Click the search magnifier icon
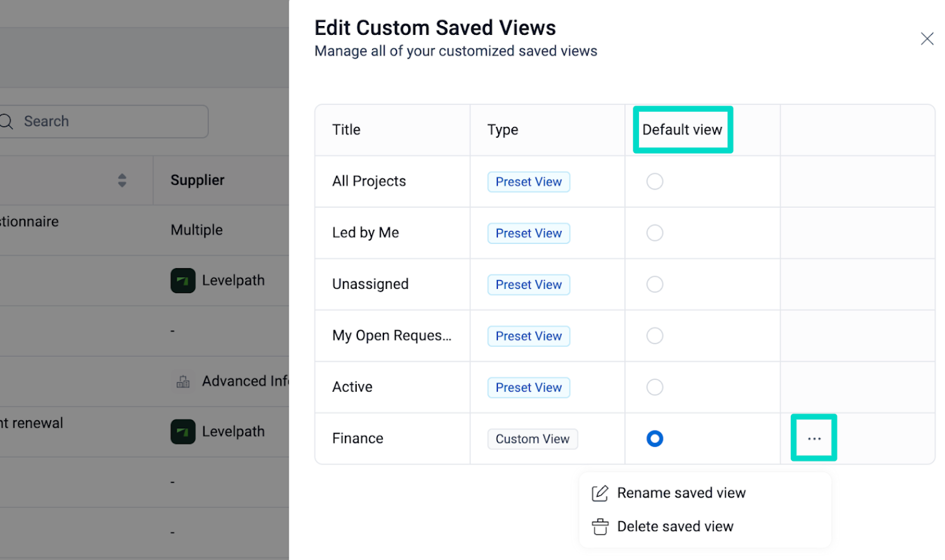This screenshot has width=945, height=560. (6, 122)
